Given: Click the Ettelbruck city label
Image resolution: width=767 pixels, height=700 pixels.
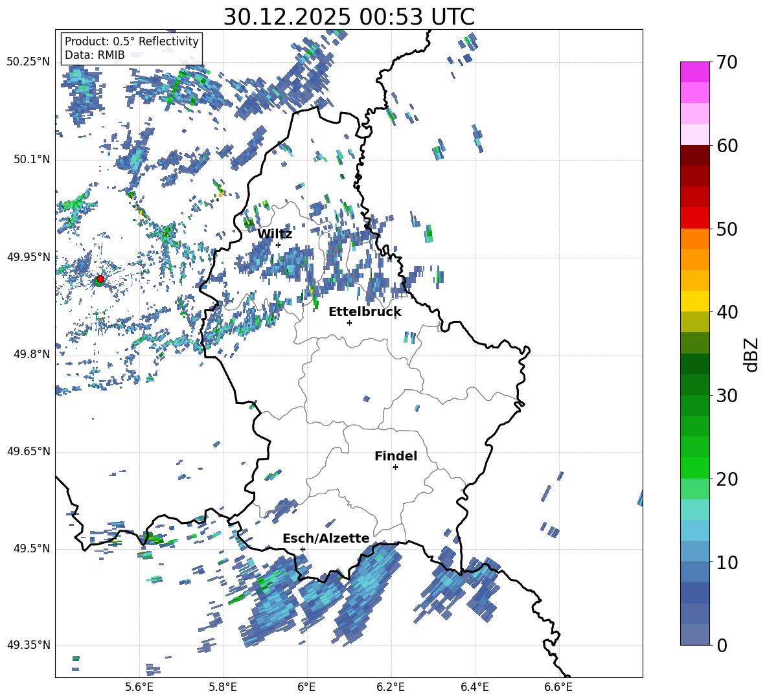Looking at the screenshot, I should tap(365, 311).
